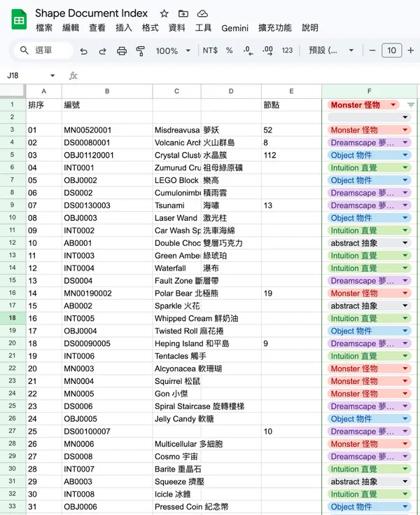Screen dimensions: 420x515
Task: Open the 擴充功能 menu
Action: tap(275, 28)
